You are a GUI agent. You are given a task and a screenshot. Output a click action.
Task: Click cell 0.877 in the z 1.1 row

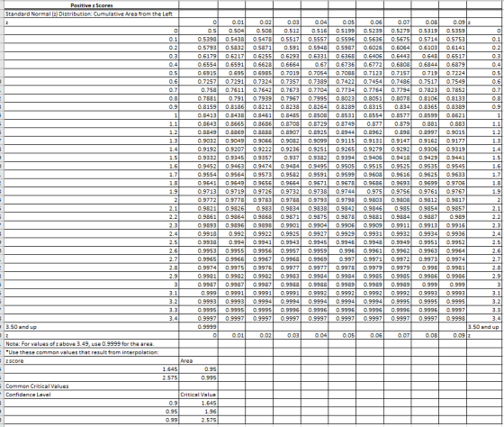coord(370,123)
